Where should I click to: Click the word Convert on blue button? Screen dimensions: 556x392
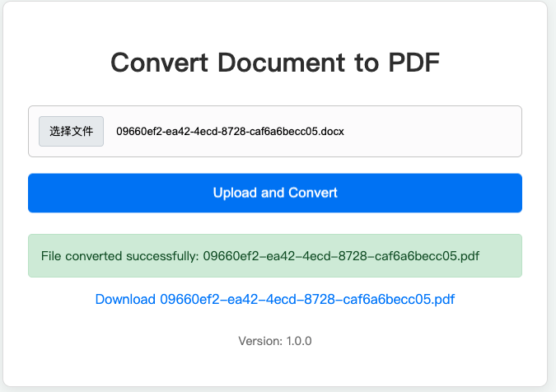(x=312, y=193)
